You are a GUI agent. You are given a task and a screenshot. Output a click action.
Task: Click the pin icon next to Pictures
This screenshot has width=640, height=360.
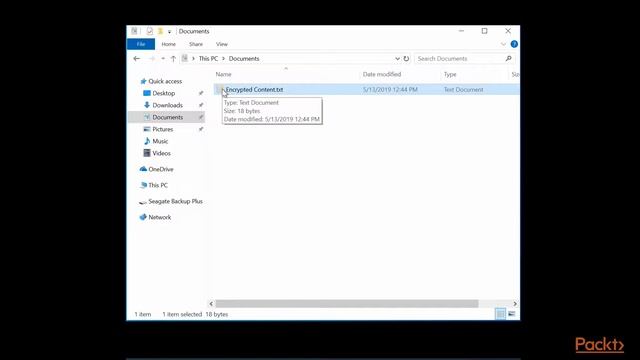201,129
